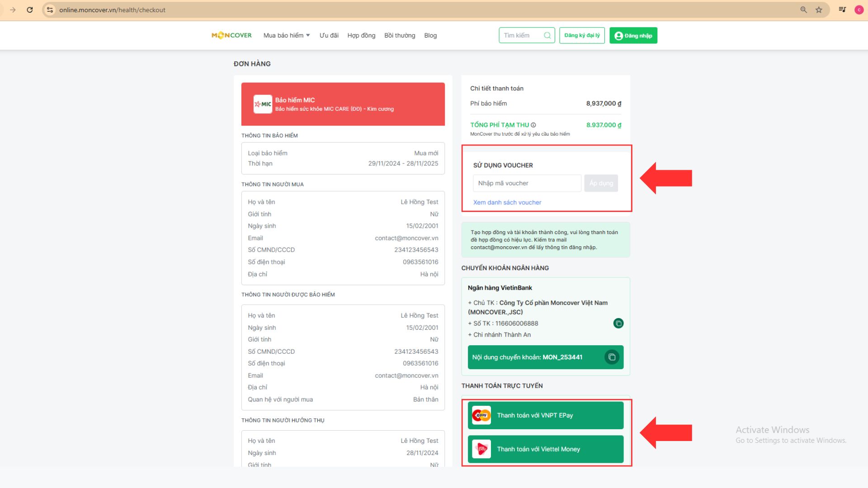The height and width of the screenshot is (488, 868).
Task: Open the Blog menu item
Action: [430, 35]
